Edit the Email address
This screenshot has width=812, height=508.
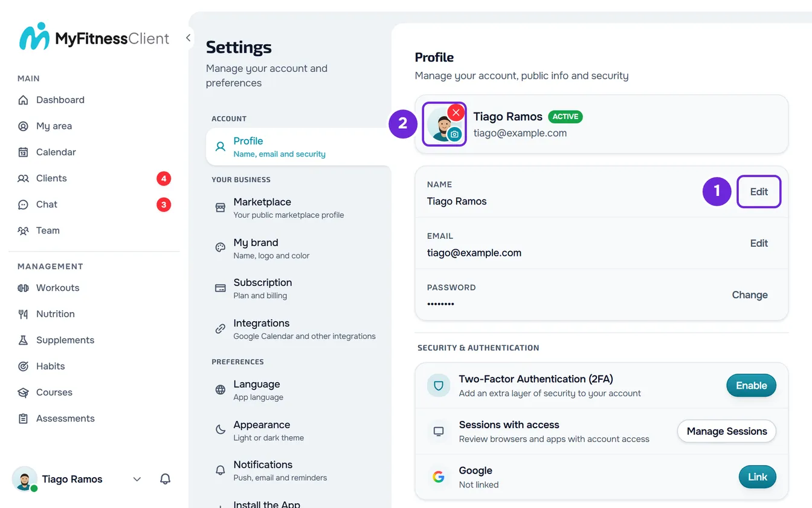coord(759,243)
